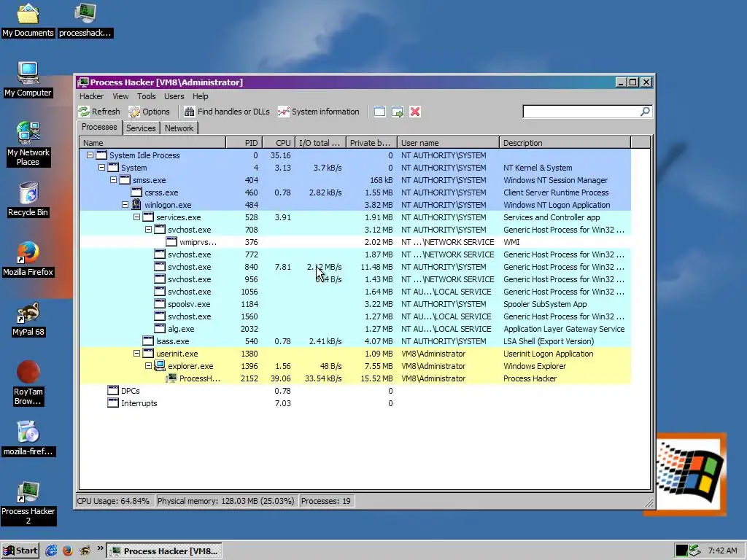This screenshot has height=560, width=747.
Task: Open the Hacker menu
Action: [x=91, y=96]
